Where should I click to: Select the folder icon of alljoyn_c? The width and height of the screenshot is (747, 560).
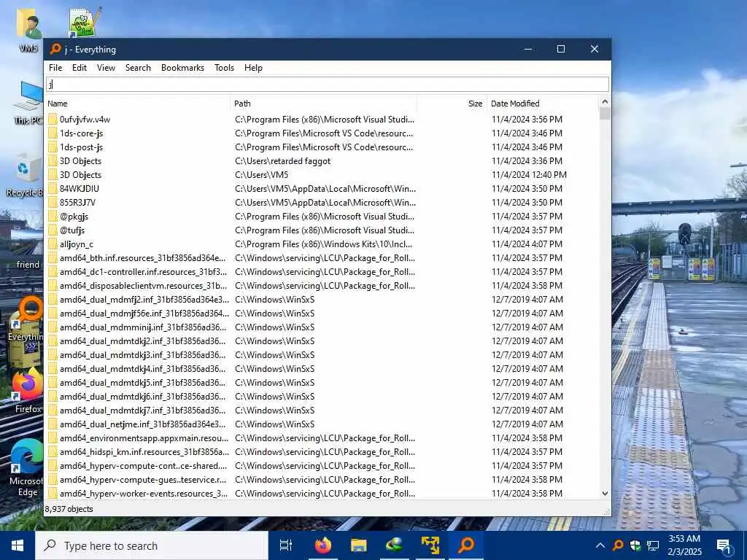click(x=53, y=244)
